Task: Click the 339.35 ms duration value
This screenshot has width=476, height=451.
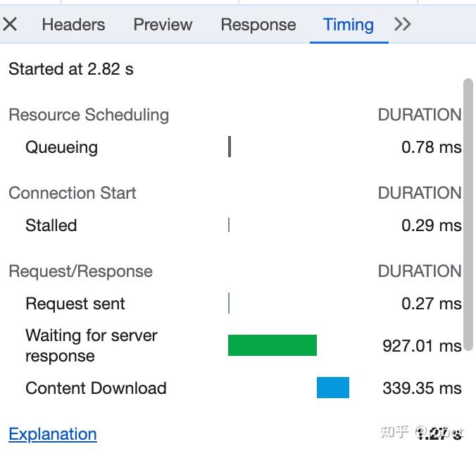Action: [x=422, y=388]
